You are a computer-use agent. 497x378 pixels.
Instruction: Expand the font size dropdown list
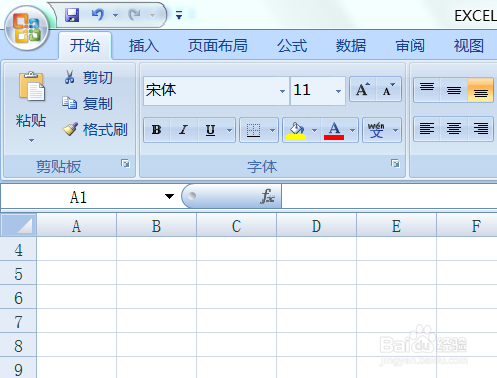point(338,91)
